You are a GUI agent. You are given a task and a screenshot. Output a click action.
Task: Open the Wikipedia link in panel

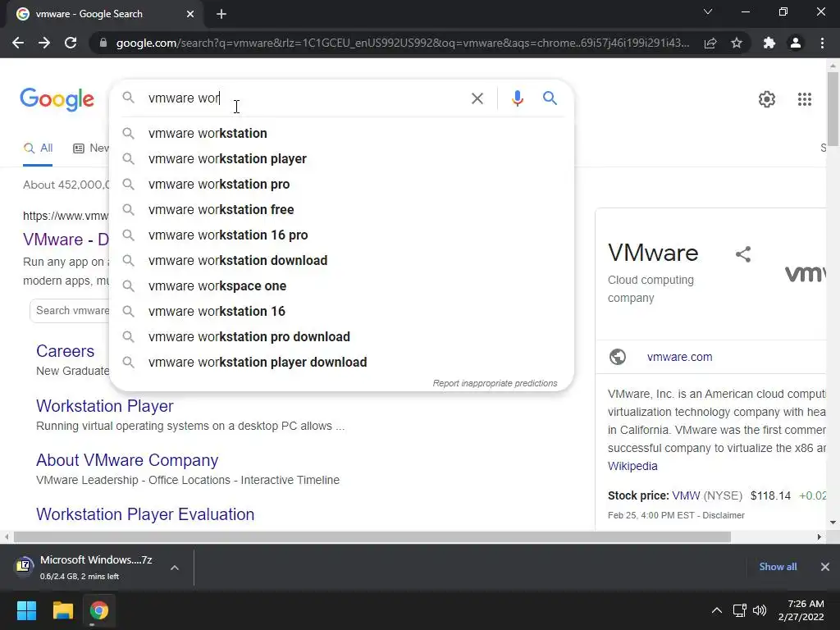tap(632, 466)
